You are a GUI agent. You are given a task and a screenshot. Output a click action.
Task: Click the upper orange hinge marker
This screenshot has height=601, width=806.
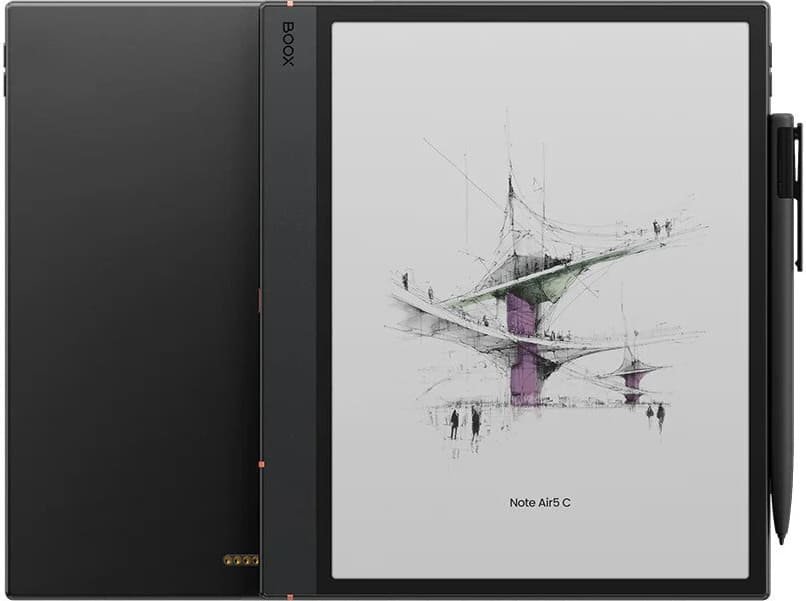(x=260, y=299)
